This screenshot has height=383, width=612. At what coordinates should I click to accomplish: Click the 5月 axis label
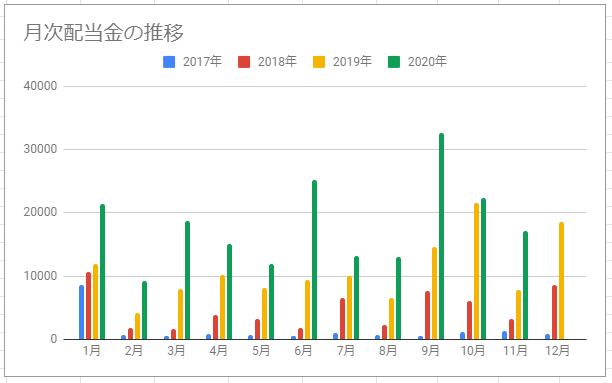point(261,351)
